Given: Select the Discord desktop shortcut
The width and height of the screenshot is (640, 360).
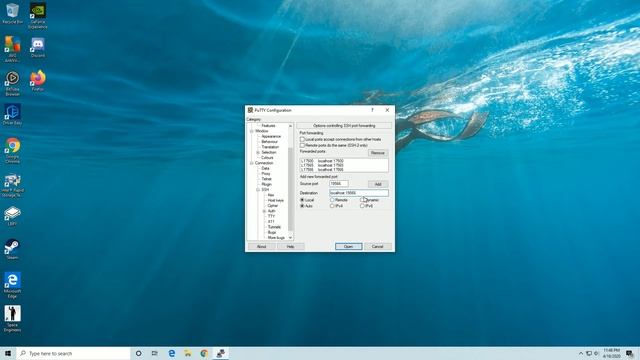Looking at the screenshot, I should [x=38, y=47].
